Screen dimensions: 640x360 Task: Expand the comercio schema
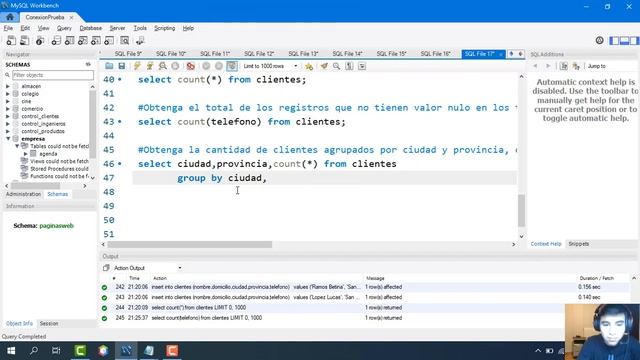coord(8,109)
